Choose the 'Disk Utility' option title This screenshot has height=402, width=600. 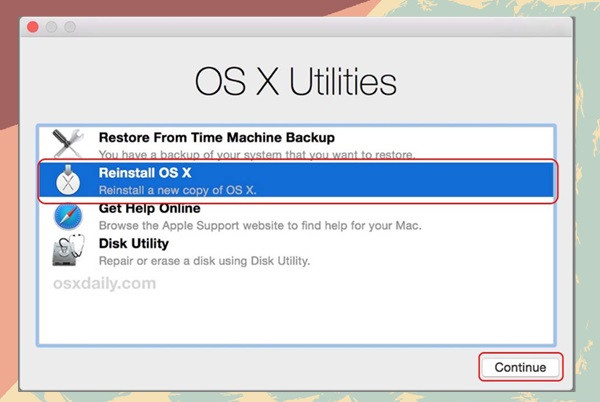(x=134, y=244)
